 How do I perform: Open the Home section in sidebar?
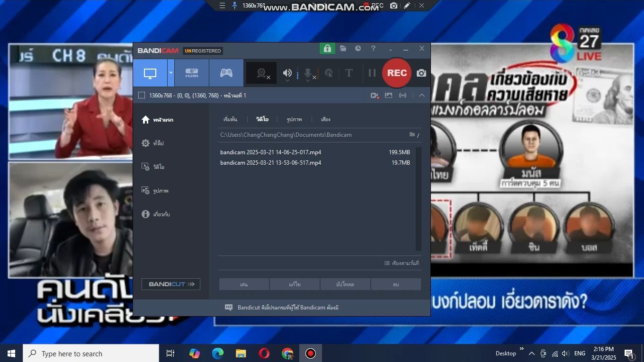158,120
